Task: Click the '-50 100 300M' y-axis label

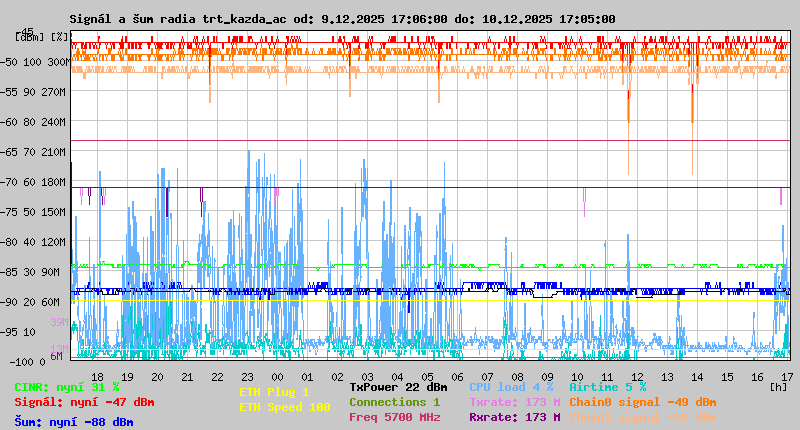Action: tap(35, 62)
